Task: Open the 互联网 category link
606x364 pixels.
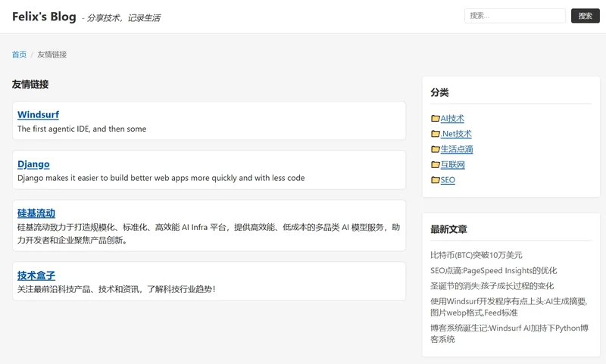Action: click(452, 164)
